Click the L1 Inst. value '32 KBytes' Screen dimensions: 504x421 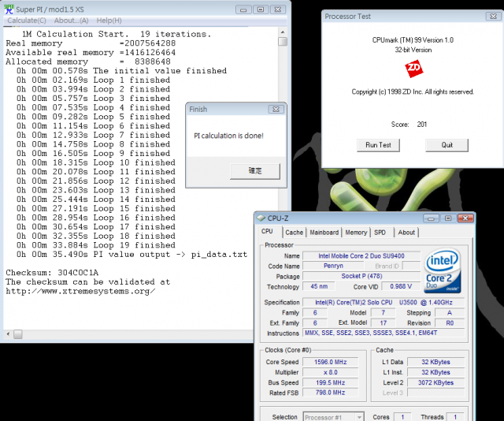435,372
